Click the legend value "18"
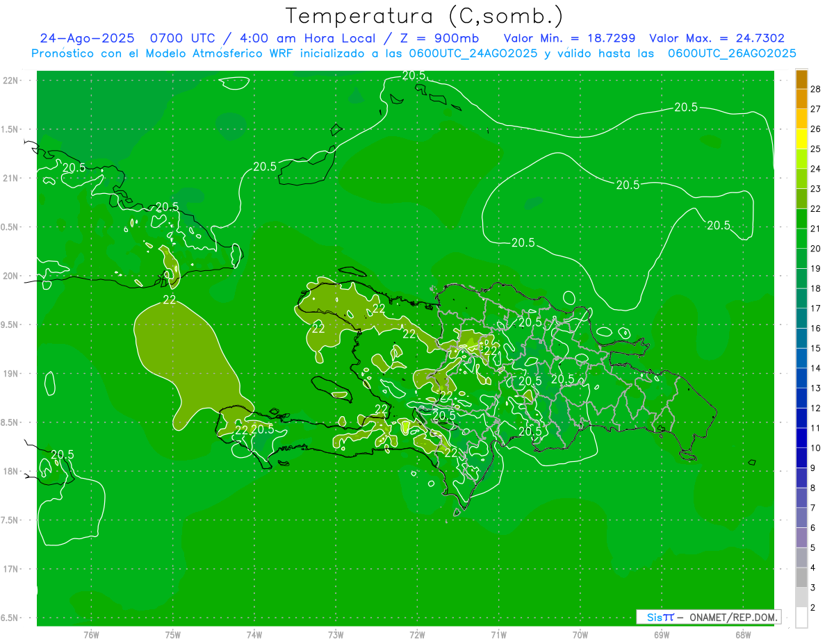This screenshot has width=834, height=644. 815,288
